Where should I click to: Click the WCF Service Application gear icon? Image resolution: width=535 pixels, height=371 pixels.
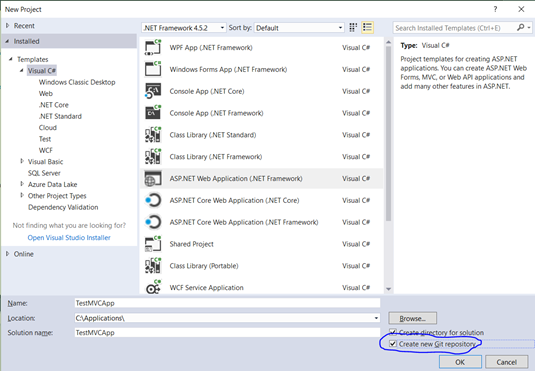pos(153,287)
